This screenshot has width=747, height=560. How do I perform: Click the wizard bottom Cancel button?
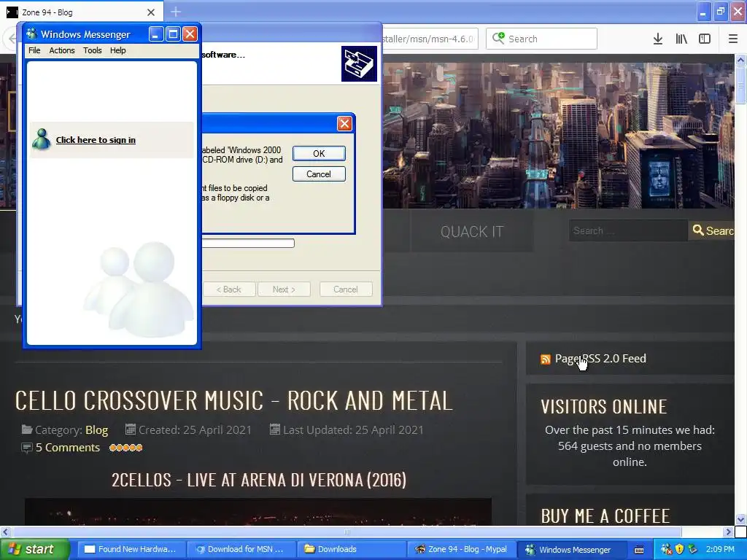click(x=346, y=289)
